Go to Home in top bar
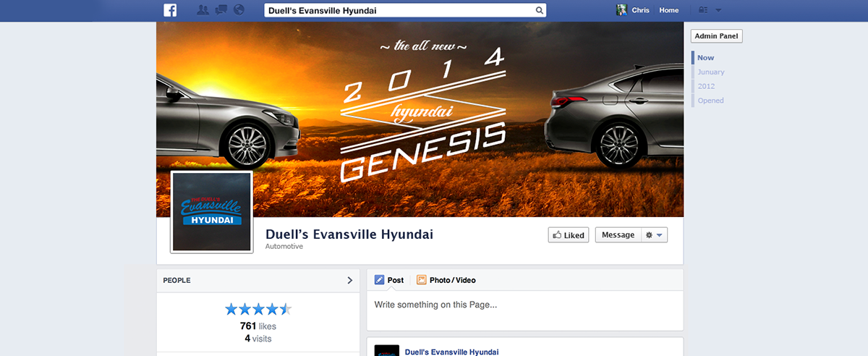The image size is (868, 356). 669,10
